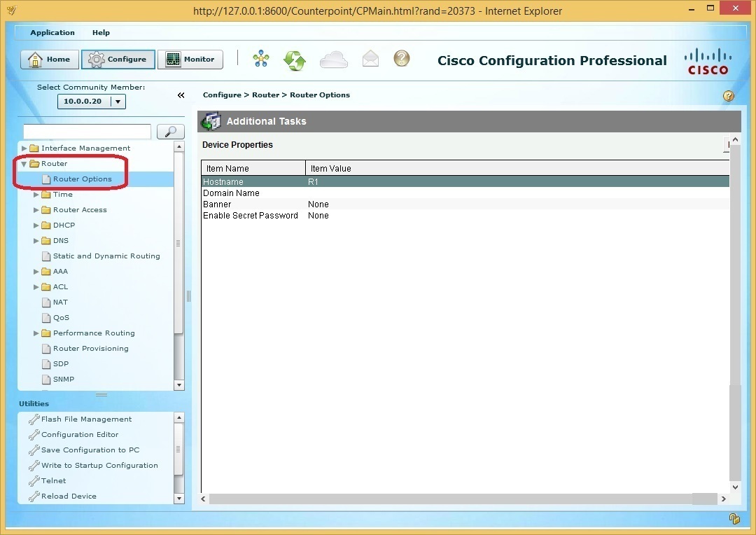Click Write to Startup Configuration
756x535 pixels.
point(99,466)
